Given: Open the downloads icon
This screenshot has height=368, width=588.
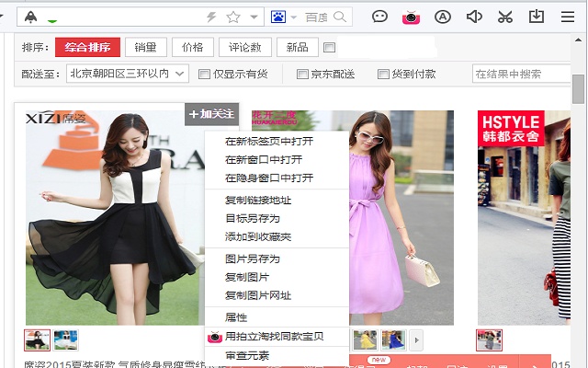Looking at the screenshot, I should 537,17.
